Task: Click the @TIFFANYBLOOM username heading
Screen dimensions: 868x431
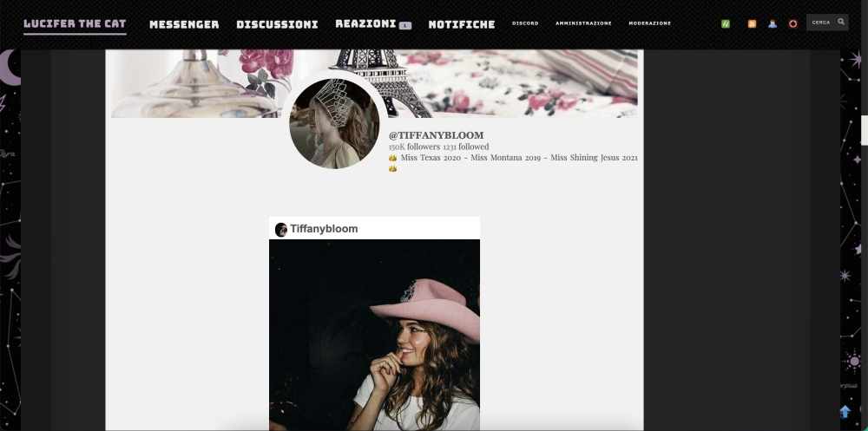Action: click(436, 135)
